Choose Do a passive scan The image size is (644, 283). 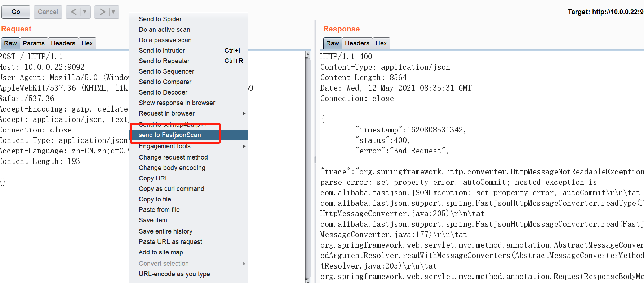[188, 40]
